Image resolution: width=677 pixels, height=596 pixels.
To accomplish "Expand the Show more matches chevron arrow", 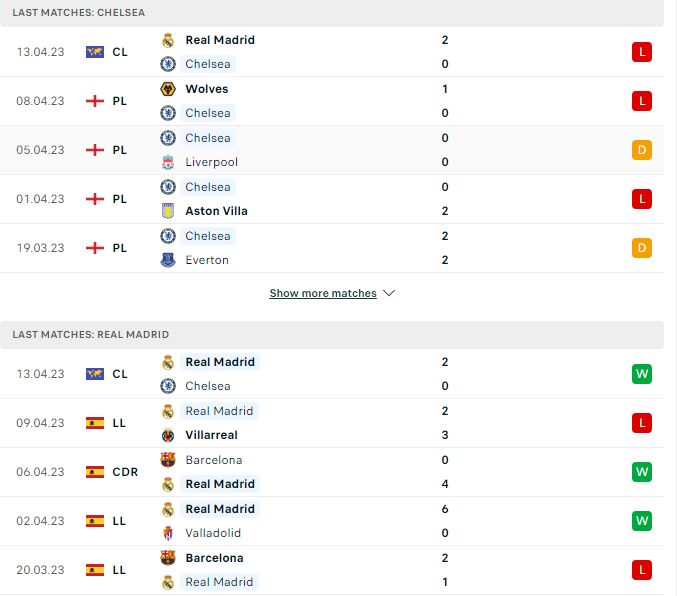I will tap(389, 293).
